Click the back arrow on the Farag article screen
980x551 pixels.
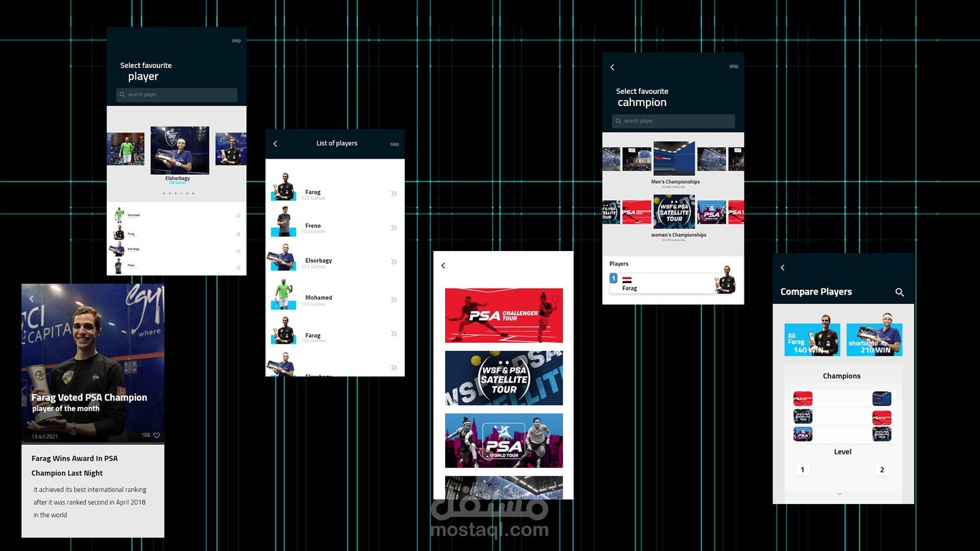(31, 299)
